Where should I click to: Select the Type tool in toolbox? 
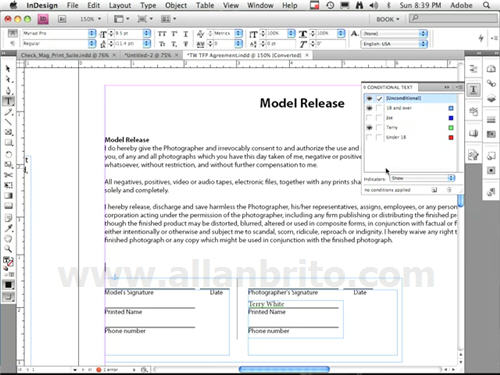click(8, 101)
